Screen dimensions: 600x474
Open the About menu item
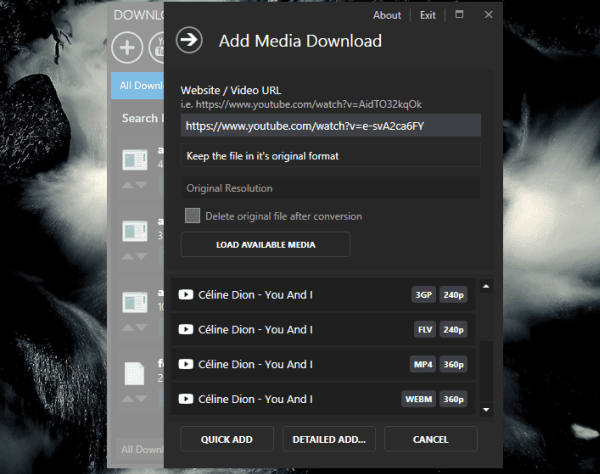tap(387, 15)
